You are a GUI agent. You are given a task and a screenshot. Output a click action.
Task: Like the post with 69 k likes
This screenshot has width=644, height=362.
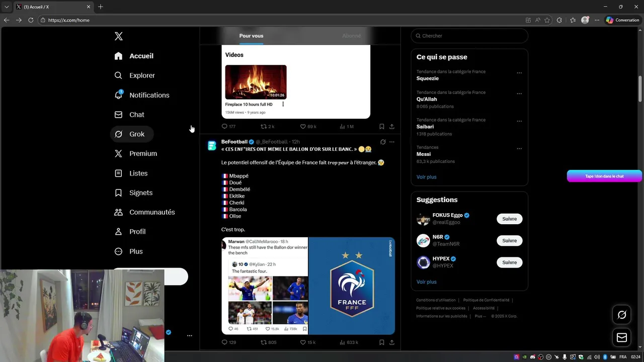308,127
